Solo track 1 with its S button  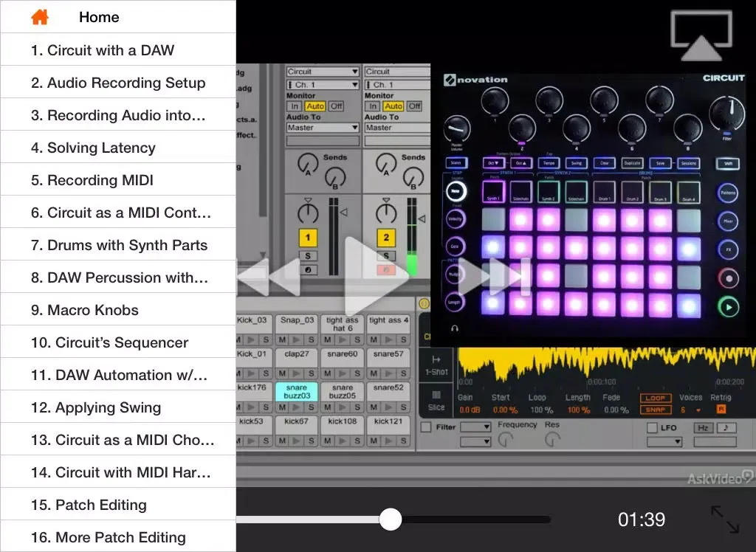pyautogui.click(x=308, y=256)
